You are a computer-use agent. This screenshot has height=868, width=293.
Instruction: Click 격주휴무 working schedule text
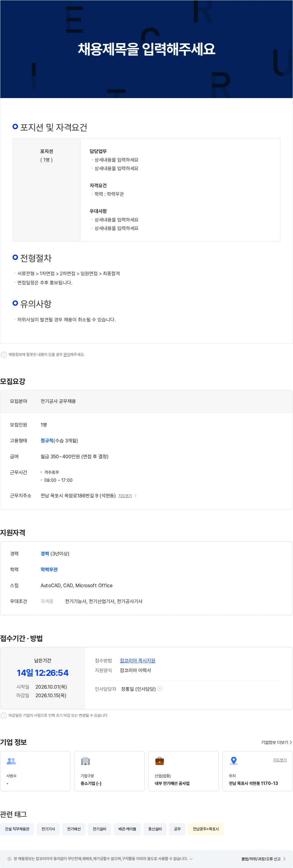[52, 472]
